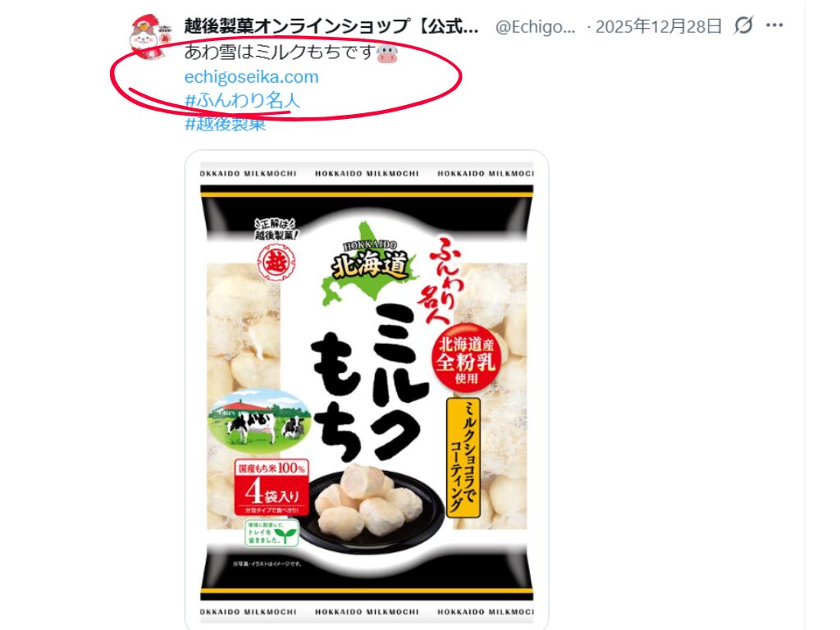840x630 pixels.
Task: Click the red 越 circular logo on the package
Action: coord(276,262)
